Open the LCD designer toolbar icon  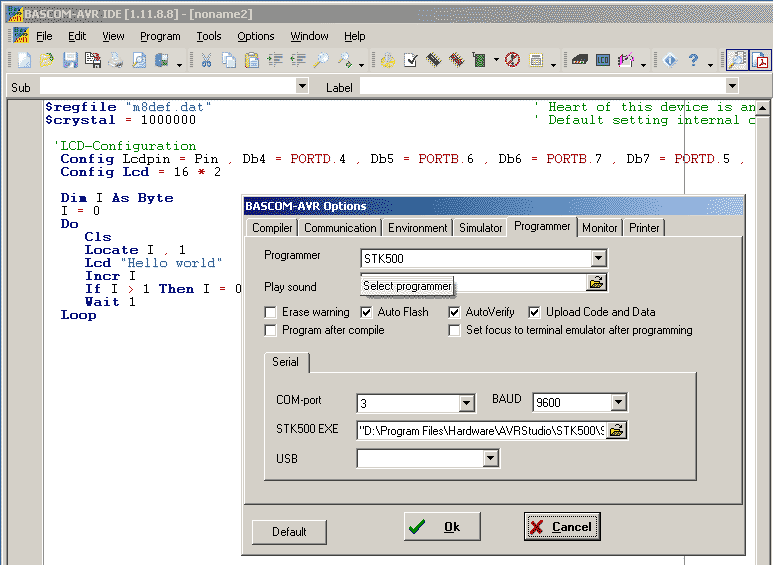[x=603, y=60]
